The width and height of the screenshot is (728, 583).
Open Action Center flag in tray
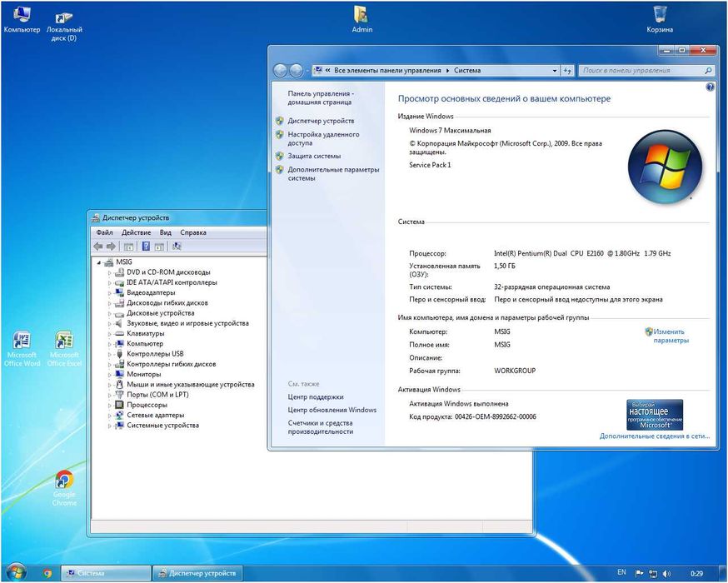click(x=640, y=574)
